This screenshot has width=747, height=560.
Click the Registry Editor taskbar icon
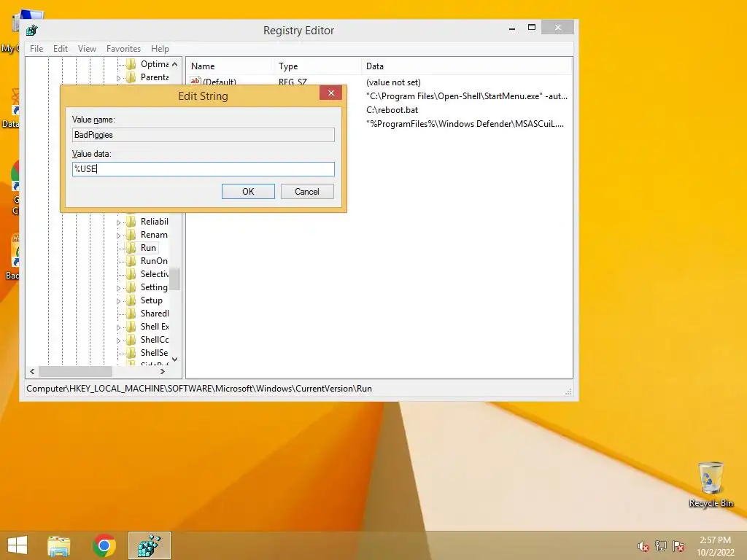149,545
